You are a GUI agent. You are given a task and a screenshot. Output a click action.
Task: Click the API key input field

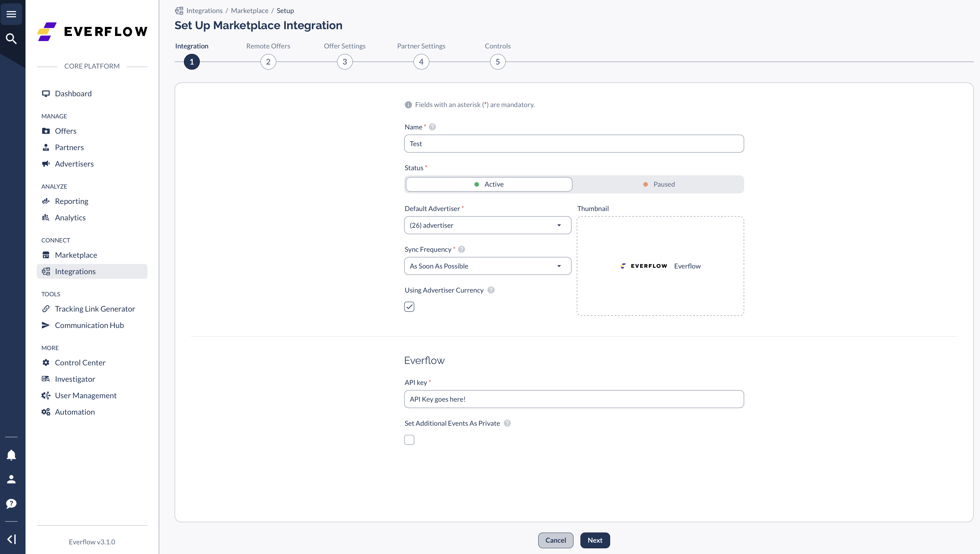tap(574, 399)
